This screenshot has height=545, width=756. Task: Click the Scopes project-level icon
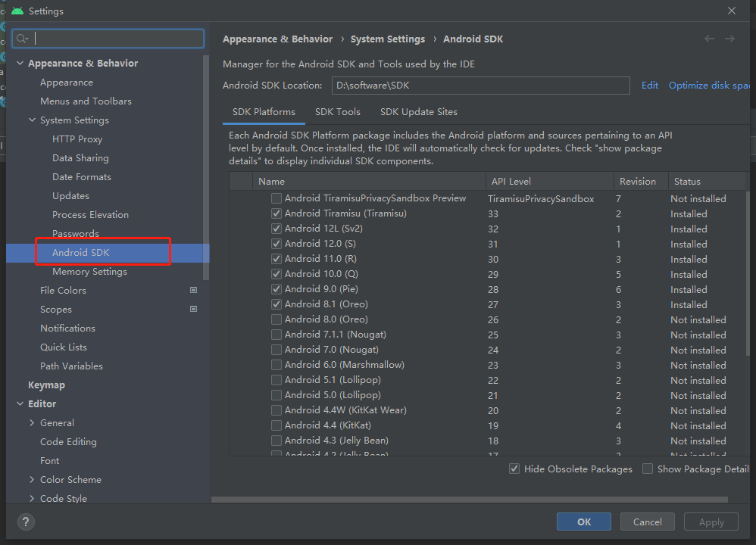tap(194, 309)
